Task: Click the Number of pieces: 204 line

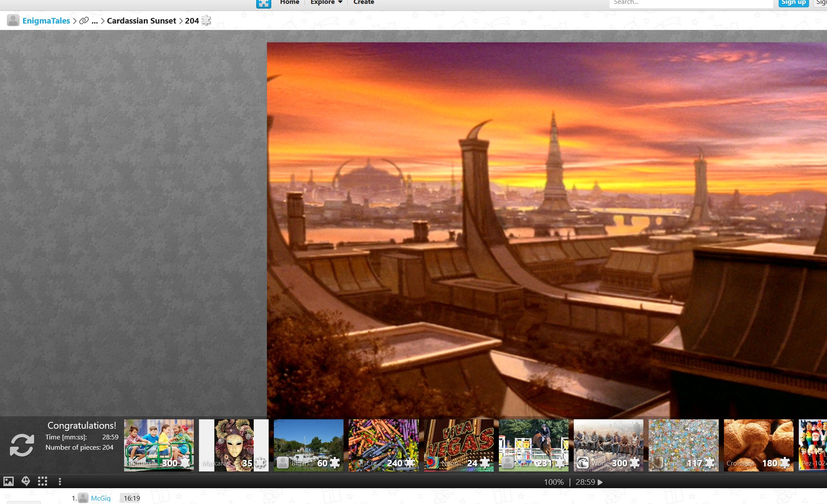Action: 80,448
